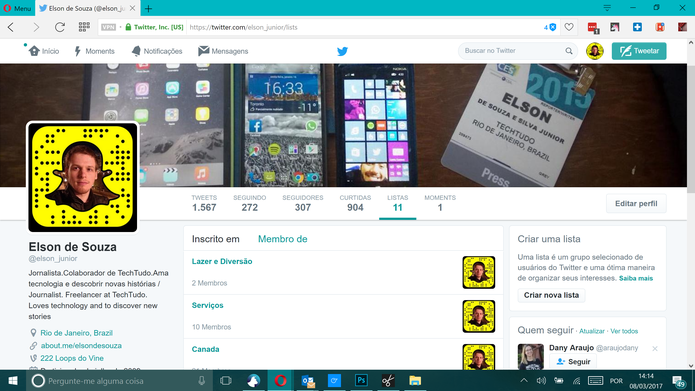Viewport: 695px width, 391px height.
Task: Add page to bookmarks with heart icon
Action: 569,27
